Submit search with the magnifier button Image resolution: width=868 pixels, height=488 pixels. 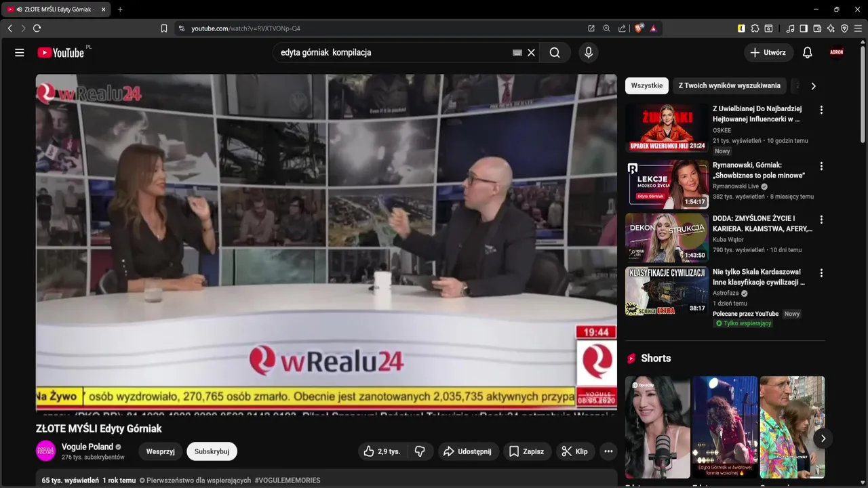click(555, 53)
